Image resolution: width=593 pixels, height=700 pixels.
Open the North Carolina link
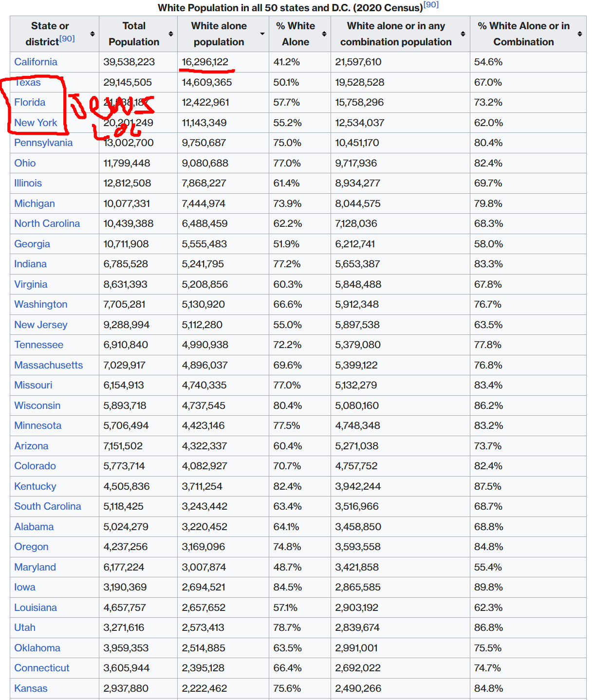click(x=47, y=223)
